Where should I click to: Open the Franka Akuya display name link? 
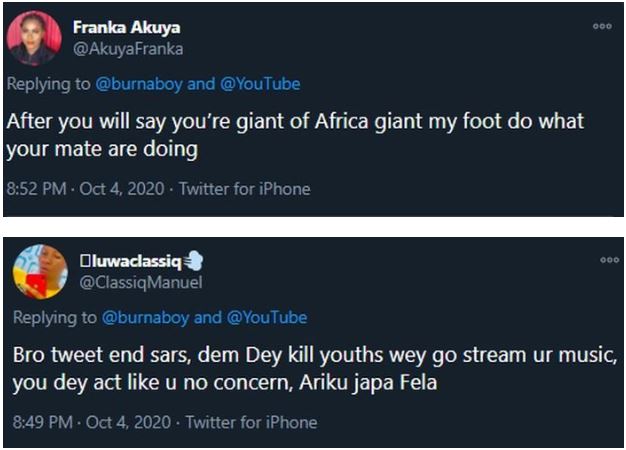(129, 28)
